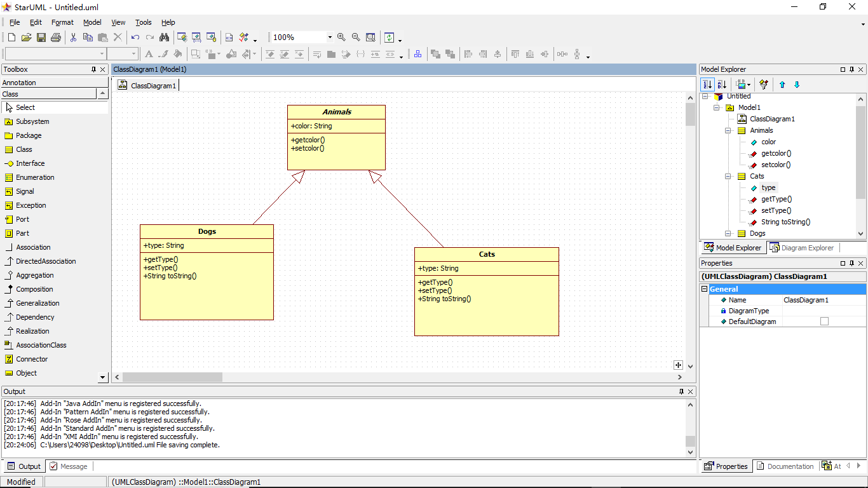The image size is (868, 488).
Task: Open the 100% zoom level dropdown
Action: click(329, 37)
